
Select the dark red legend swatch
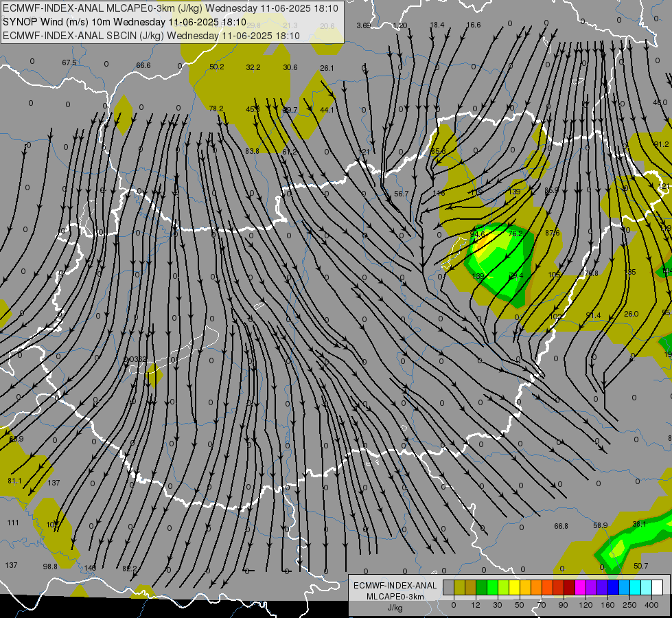pos(570,587)
